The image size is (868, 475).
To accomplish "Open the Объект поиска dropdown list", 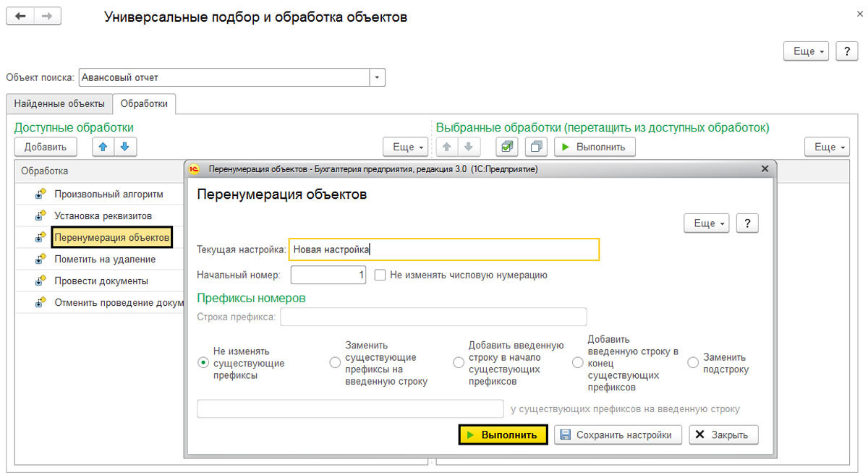I will pos(378,77).
